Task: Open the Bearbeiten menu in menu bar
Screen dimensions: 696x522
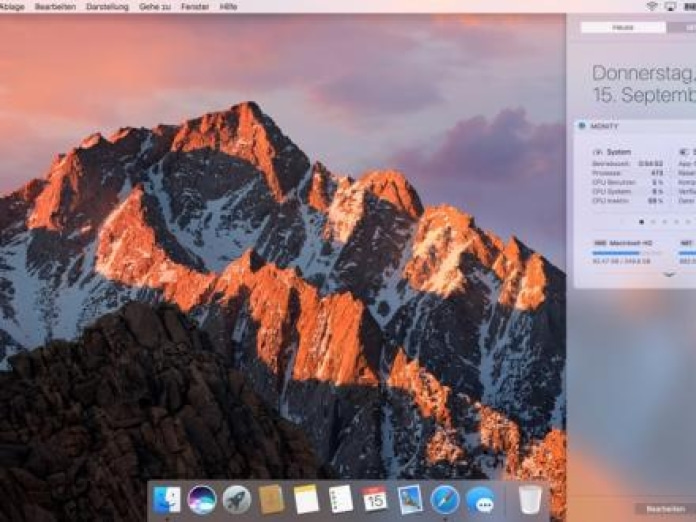Action: [55, 7]
